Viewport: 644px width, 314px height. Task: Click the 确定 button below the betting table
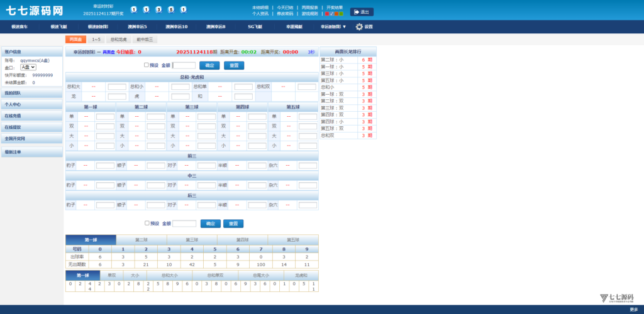pyautogui.click(x=210, y=224)
